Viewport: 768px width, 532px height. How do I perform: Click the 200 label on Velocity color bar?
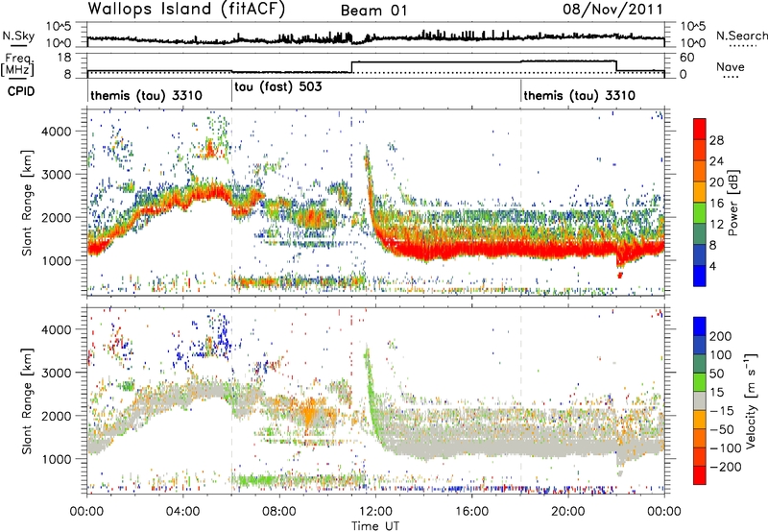coord(721,336)
